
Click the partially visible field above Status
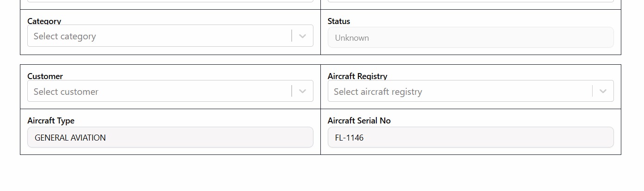pyautogui.click(x=470, y=1)
